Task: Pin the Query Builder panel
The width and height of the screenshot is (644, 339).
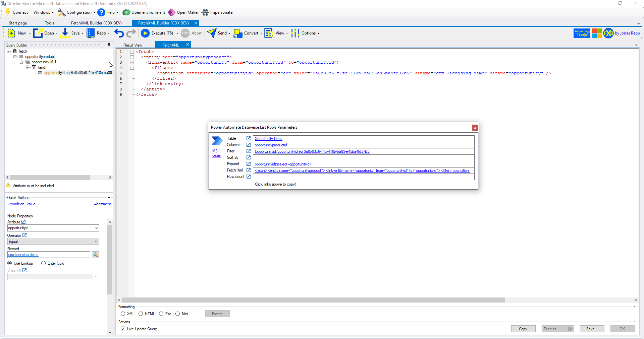Action: coord(109,45)
